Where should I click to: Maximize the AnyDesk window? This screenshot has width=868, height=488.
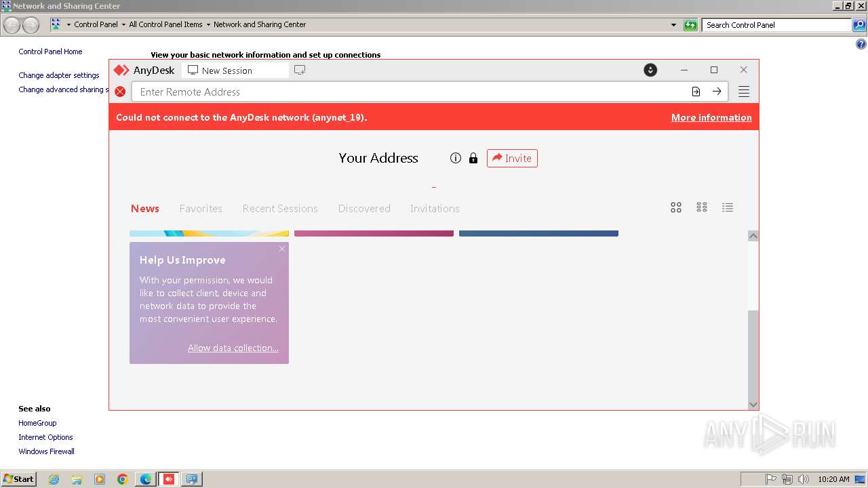pyautogui.click(x=714, y=70)
